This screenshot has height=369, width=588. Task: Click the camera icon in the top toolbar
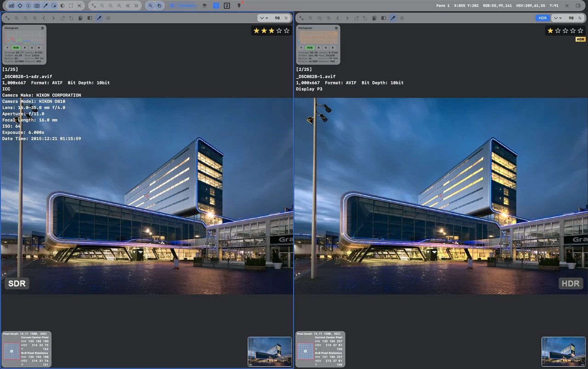click(37, 6)
